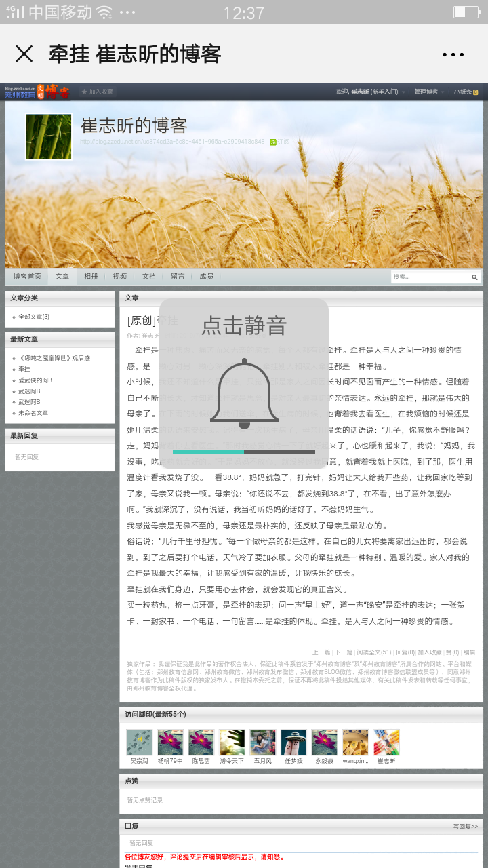Close the page with the X icon
Viewport: 488px width, 868px height.
click(x=24, y=54)
